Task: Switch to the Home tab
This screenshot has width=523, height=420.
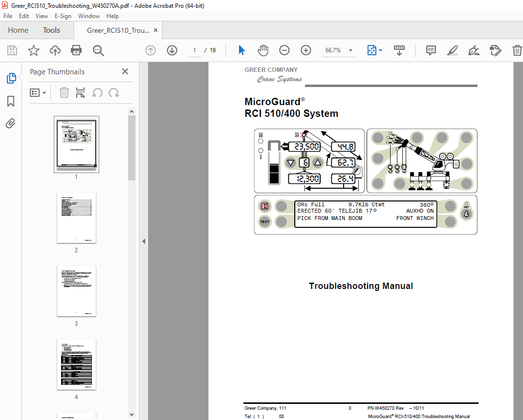Action: 18,30
